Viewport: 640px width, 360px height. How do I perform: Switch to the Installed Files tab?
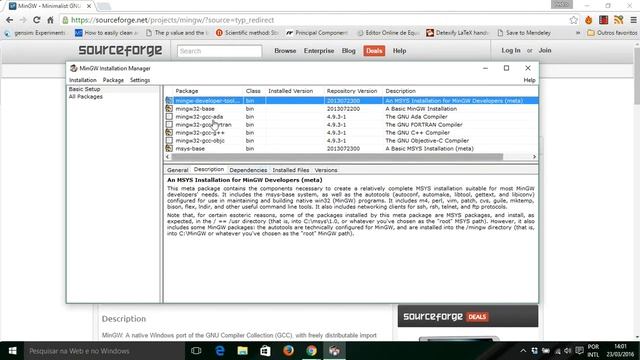click(x=291, y=170)
